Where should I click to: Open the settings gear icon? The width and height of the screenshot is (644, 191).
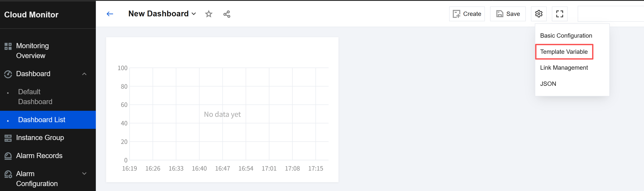tap(538, 14)
